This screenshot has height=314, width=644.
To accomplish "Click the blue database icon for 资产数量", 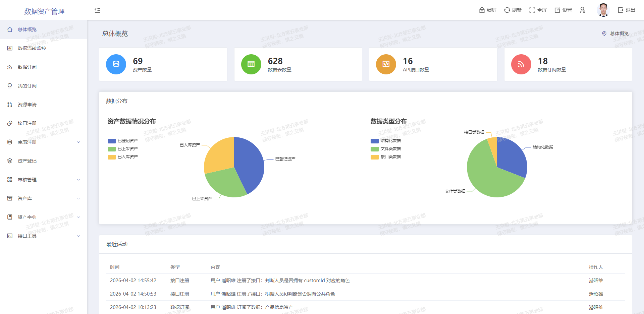I will pos(116,64).
